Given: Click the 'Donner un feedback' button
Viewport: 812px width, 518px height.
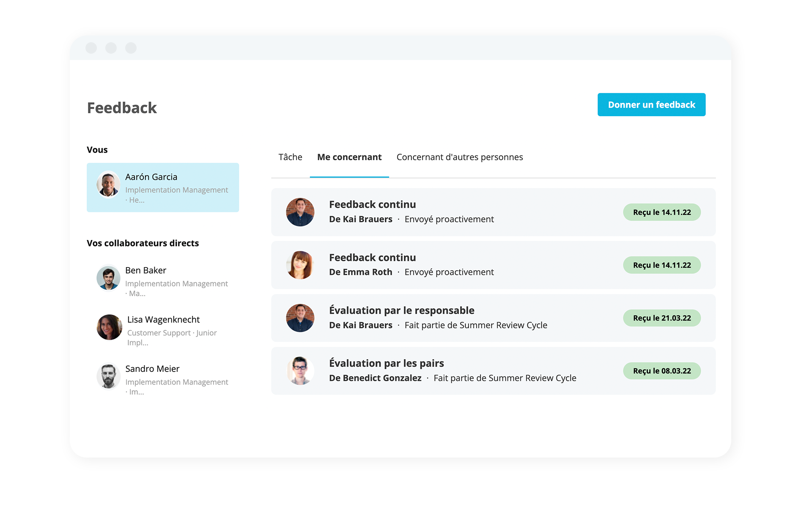Looking at the screenshot, I should 652,104.
